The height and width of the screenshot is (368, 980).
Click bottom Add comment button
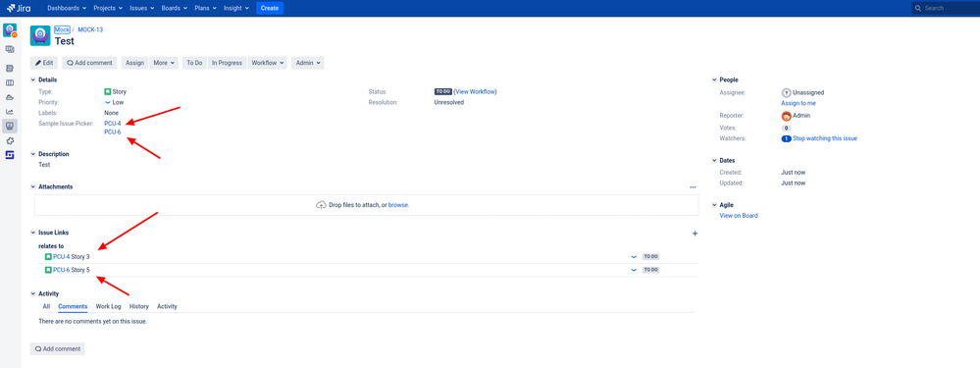[58, 349]
